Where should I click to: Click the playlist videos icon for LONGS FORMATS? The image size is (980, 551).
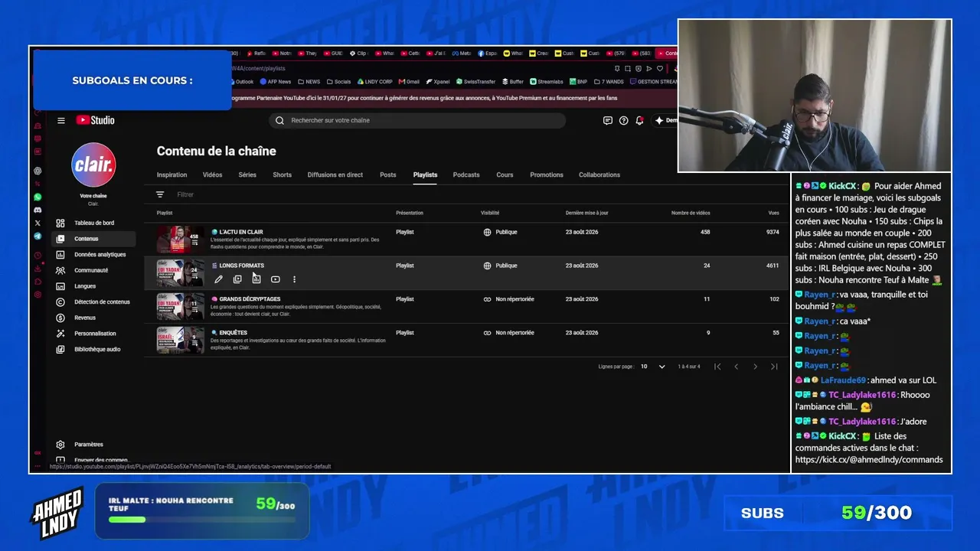pyautogui.click(x=237, y=279)
